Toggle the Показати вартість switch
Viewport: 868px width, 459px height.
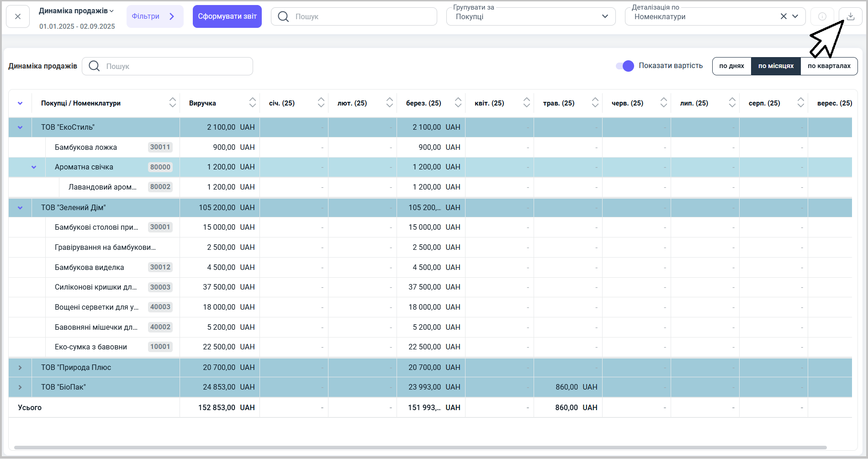625,66
